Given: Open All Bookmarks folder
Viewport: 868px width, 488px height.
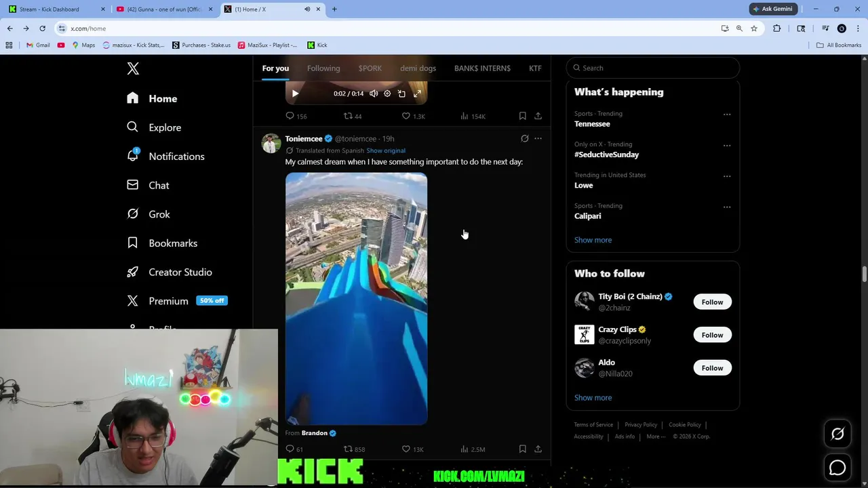Looking at the screenshot, I should [x=839, y=45].
